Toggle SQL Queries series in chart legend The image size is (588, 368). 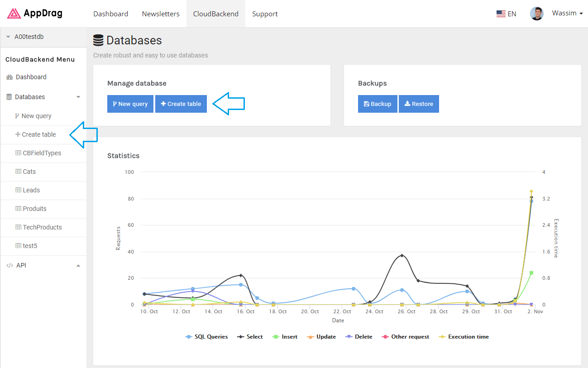207,337
